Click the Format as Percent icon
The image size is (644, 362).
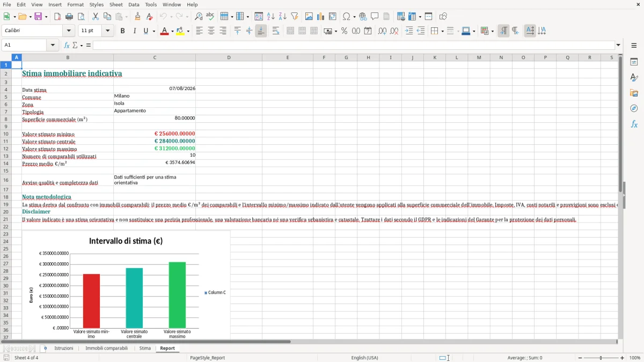click(345, 31)
